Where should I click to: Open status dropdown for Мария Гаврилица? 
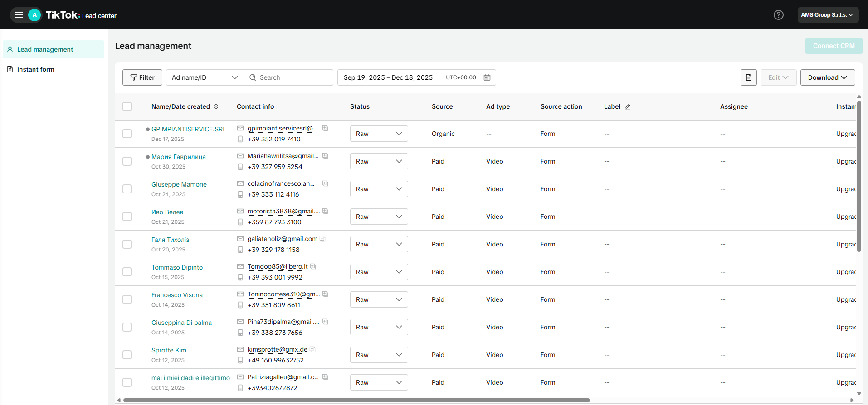coord(379,161)
